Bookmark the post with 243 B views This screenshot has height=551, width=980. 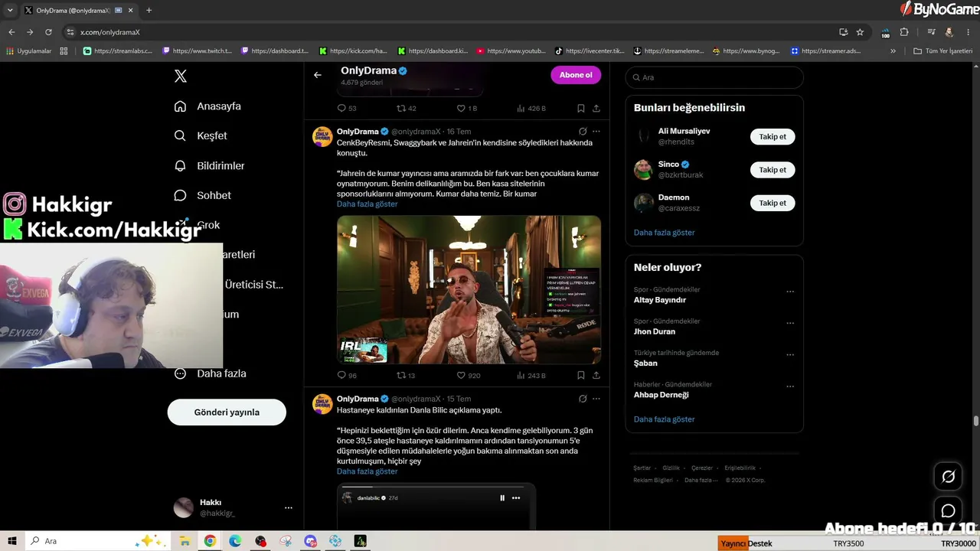[581, 376]
